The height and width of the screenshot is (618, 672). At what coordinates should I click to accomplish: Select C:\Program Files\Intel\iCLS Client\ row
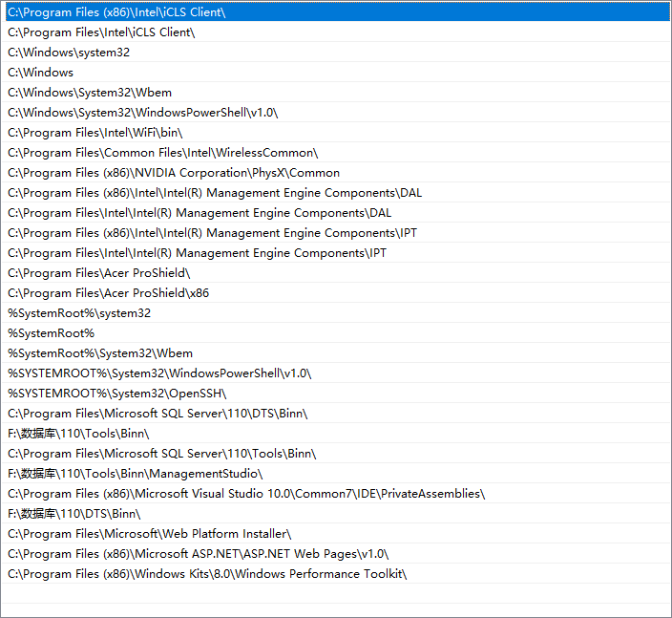tap(336, 32)
